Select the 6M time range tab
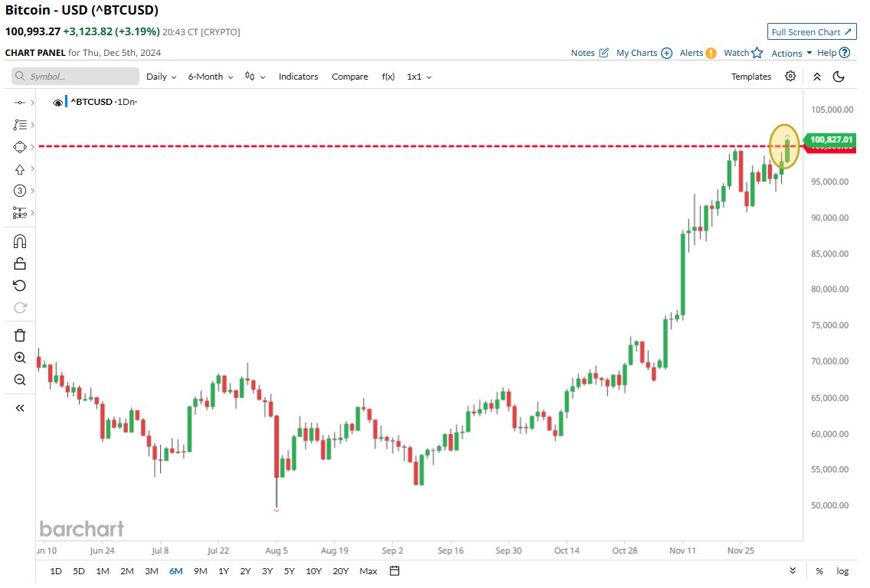 [175, 571]
